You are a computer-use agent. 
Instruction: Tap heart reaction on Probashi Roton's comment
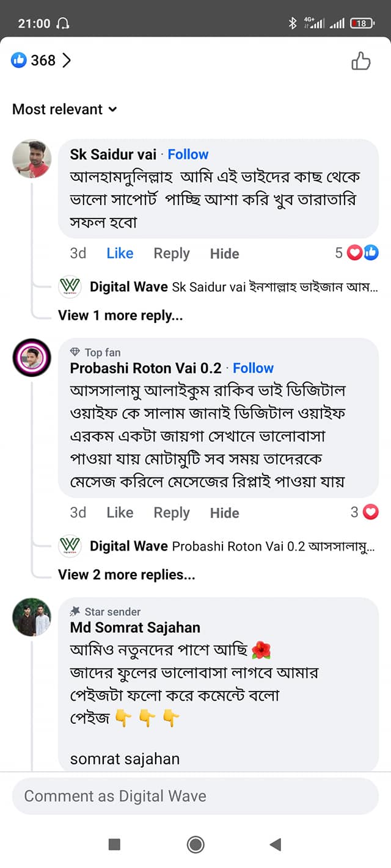click(370, 512)
